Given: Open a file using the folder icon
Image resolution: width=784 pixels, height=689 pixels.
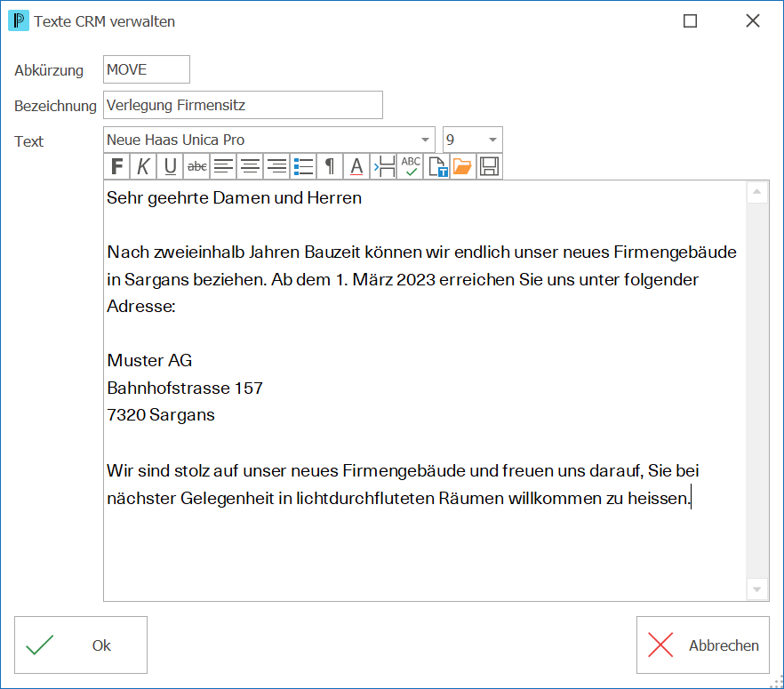Looking at the screenshot, I should pyautogui.click(x=463, y=166).
